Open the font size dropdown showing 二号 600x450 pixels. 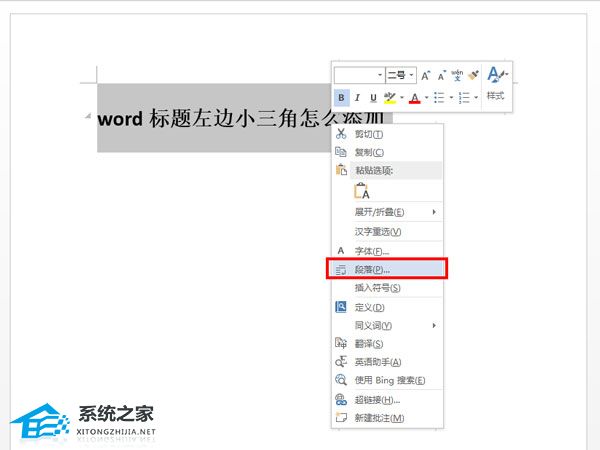coord(401,75)
